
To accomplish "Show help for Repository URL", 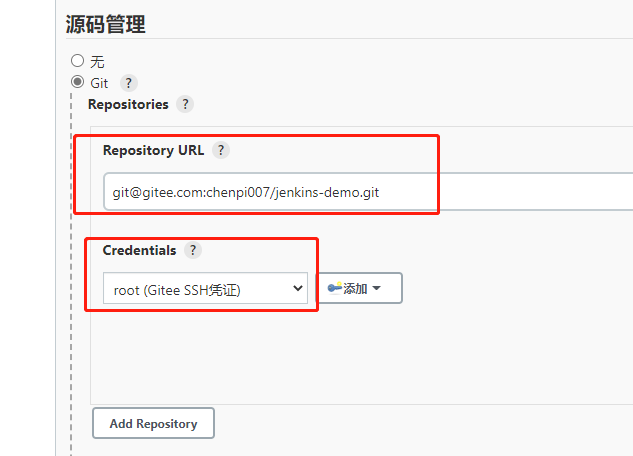I will [x=221, y=151].
